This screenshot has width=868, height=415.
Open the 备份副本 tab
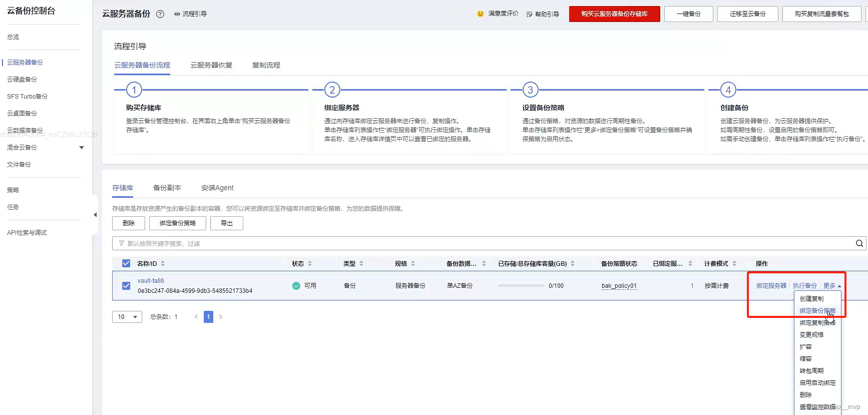pyautogui.click(x=167, y=188)
